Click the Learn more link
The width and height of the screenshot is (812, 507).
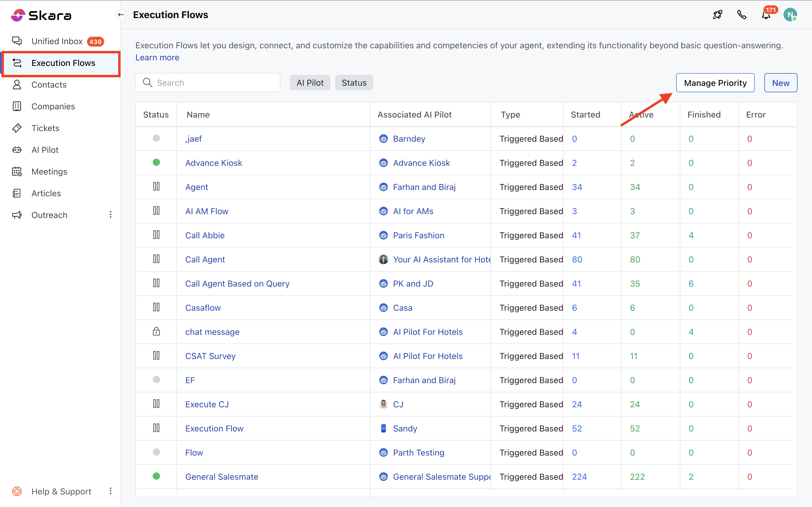[157, 58]
